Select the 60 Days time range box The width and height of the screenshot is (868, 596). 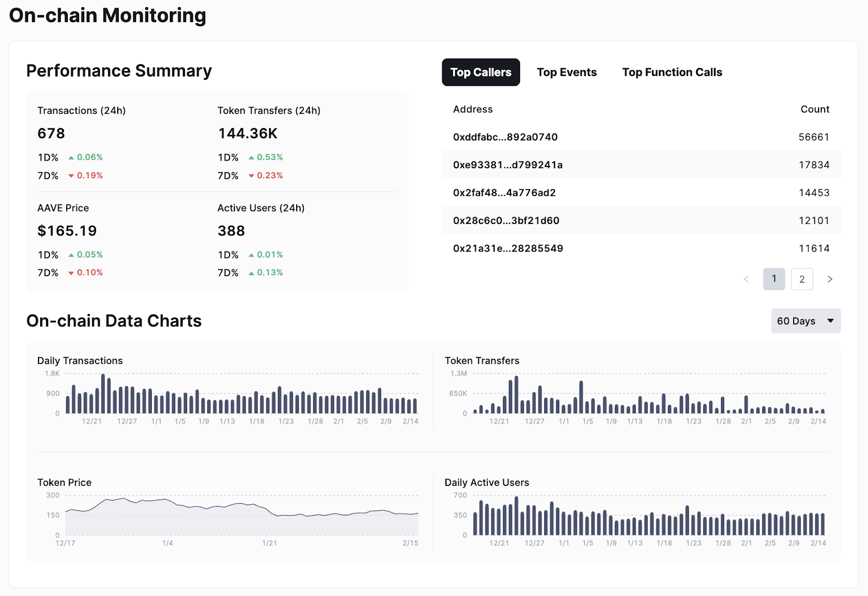806,321
